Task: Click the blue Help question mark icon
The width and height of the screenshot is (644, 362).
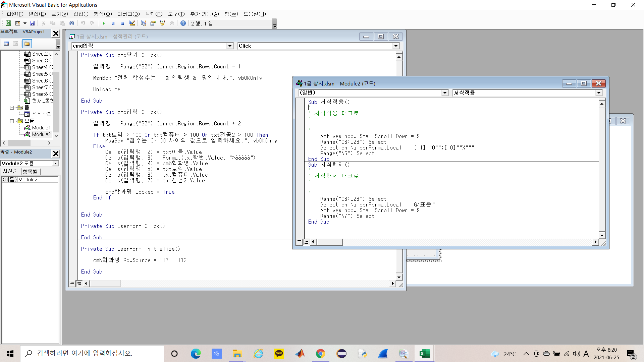Action: pos(183,23)
